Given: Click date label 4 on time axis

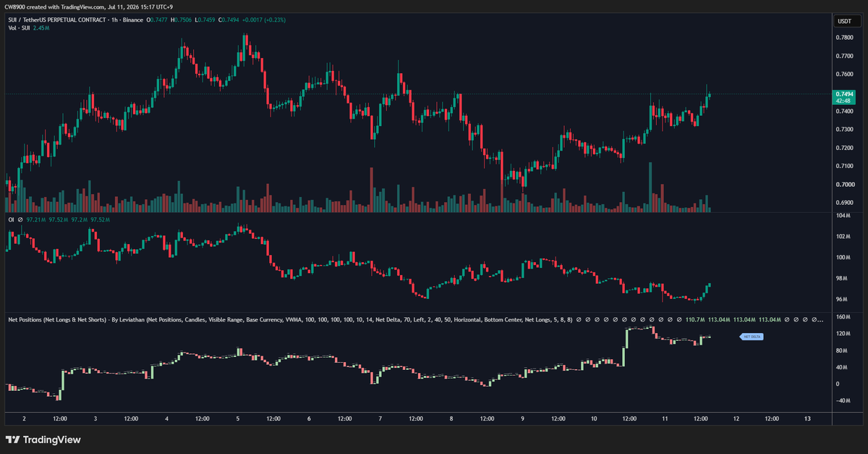Looking at the screenshot, I should 166,419.
